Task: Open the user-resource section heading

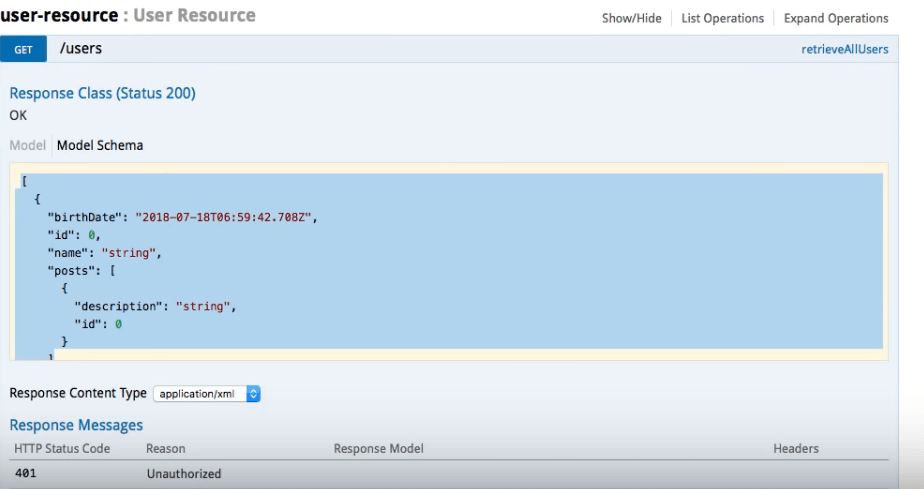Action: tap(59, 15)
